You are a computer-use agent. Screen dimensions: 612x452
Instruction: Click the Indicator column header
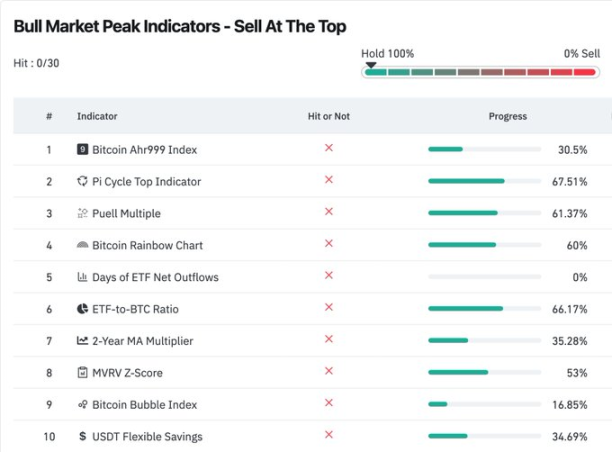pyautogui.click(x=97, y=116)
